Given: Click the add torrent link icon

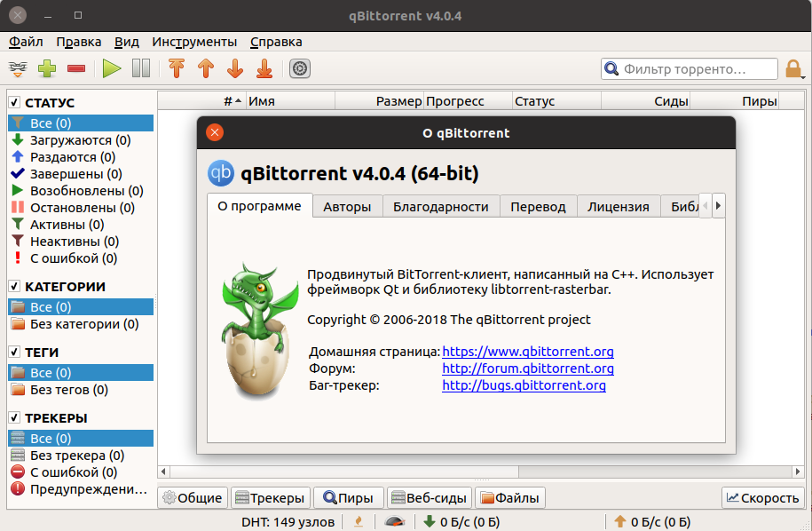Looking at the screenshot, I should pos(18,68).
